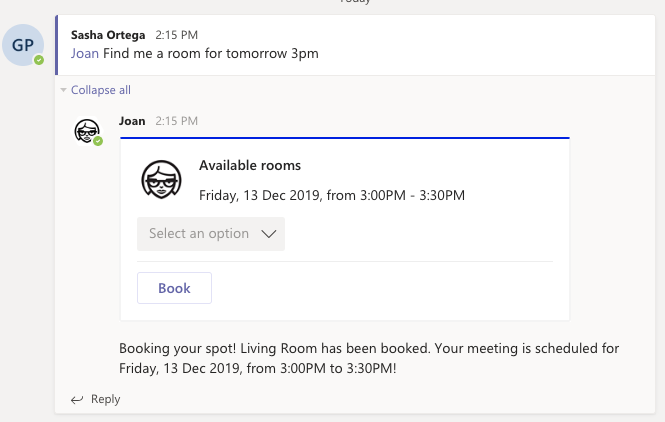Click the green status badge on GP avatar

tap(39, 60)
